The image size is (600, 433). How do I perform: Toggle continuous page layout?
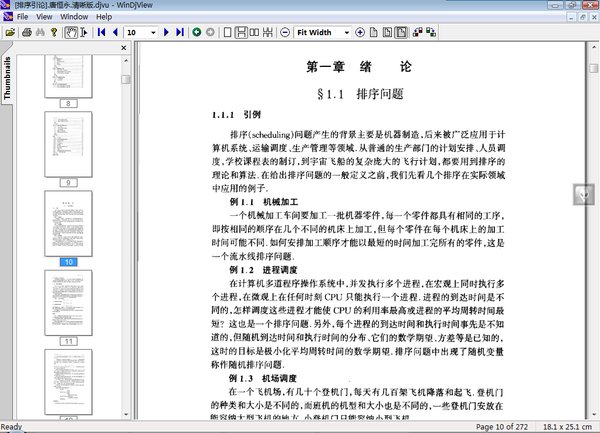click(x=241, y=33)
